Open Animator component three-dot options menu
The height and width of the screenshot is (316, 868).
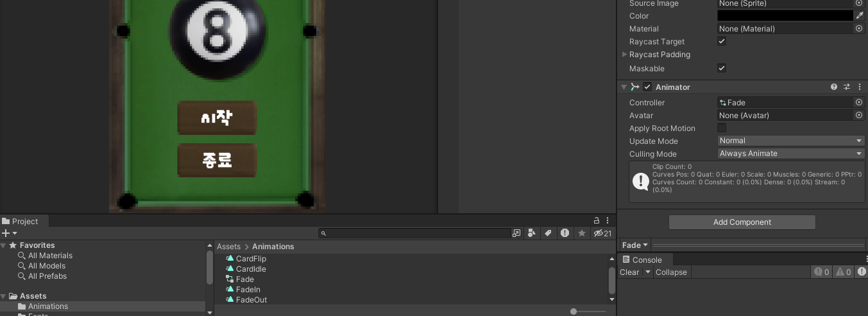point(860,87)
